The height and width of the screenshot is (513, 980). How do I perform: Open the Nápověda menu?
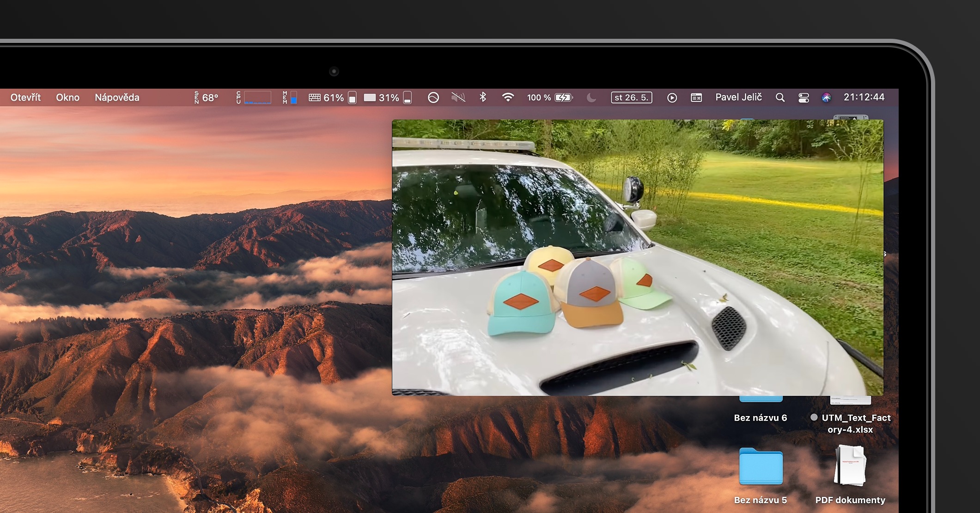click(117, 97)
